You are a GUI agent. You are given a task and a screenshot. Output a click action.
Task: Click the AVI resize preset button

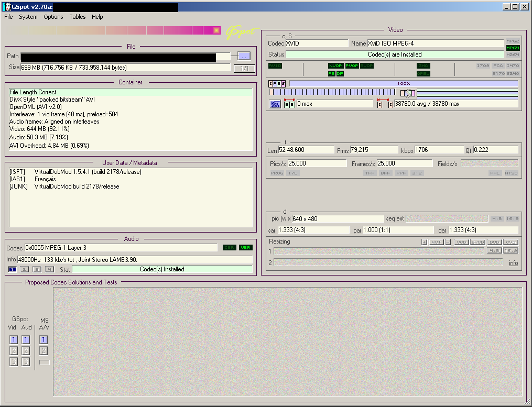click(x=436, y=242)
